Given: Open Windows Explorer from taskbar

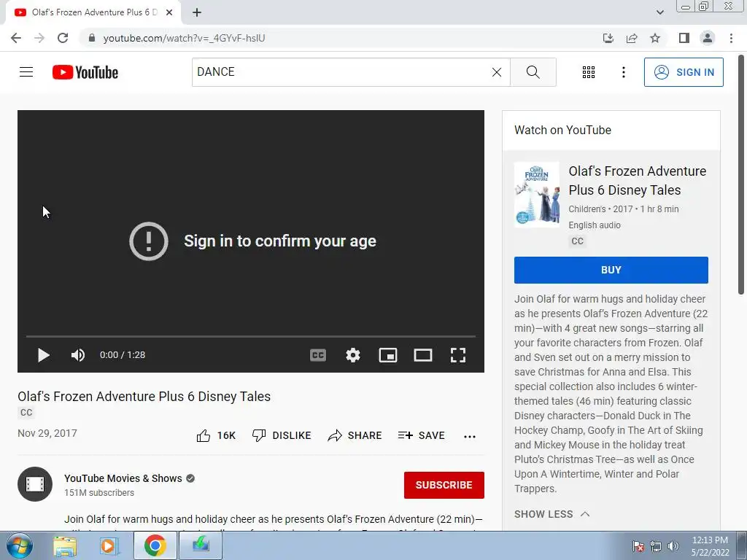Looking at the screenshot, I should click(x=65, y=545).
